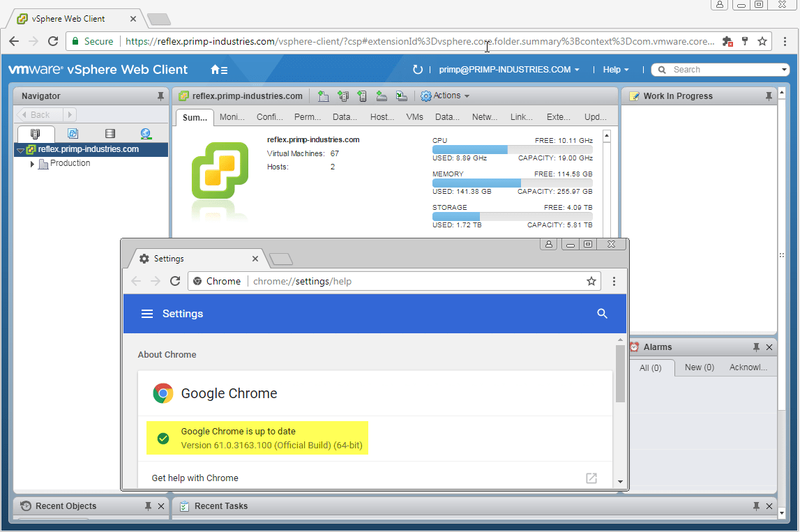
Task: Open the Actions dropdown menu
Action: pos(445,96)
